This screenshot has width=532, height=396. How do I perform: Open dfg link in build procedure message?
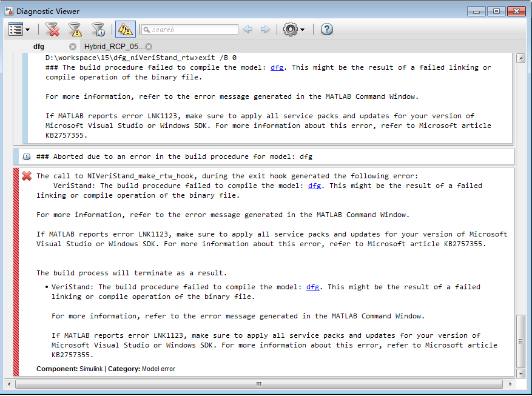coord(277,67)
